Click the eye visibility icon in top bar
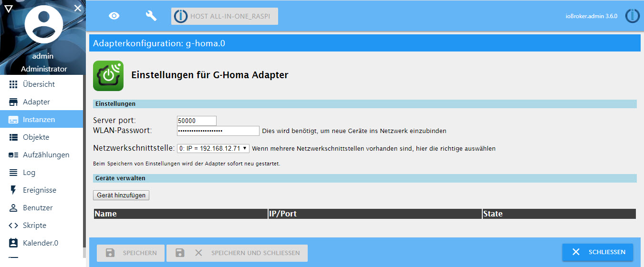 coord(114,16)
